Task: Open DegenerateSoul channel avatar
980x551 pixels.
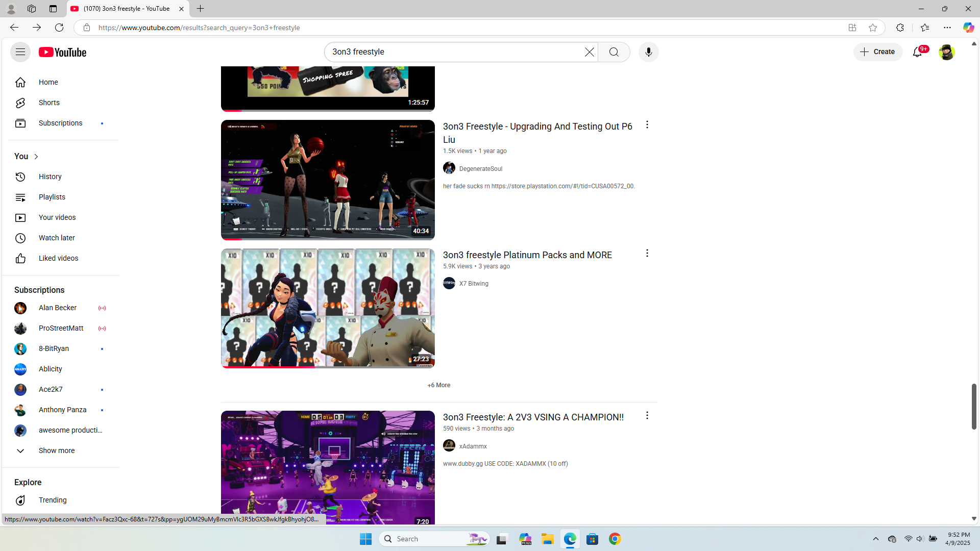Action: click(x=449, y=168)
